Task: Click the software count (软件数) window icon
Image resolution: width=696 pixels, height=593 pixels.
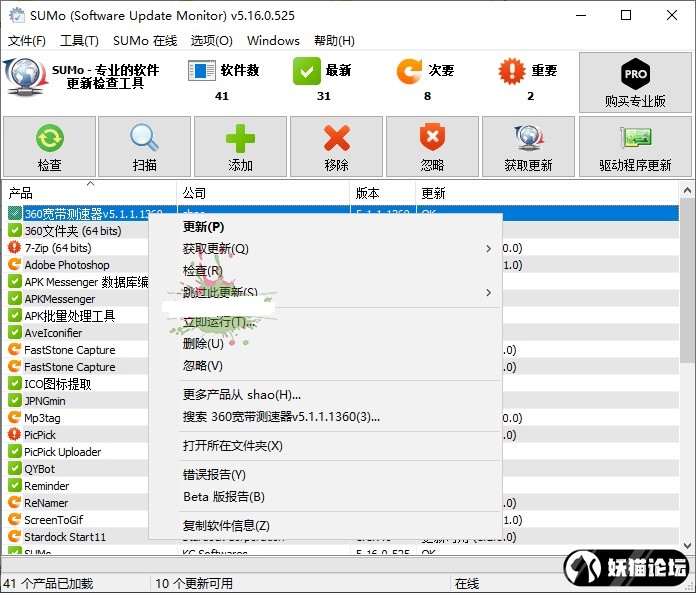Action: (202, 71)
